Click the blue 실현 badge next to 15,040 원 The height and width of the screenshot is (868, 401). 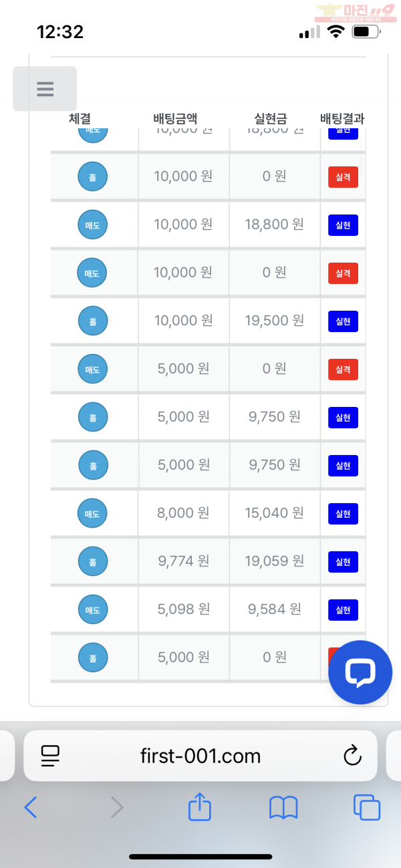[x=342, y=513]
